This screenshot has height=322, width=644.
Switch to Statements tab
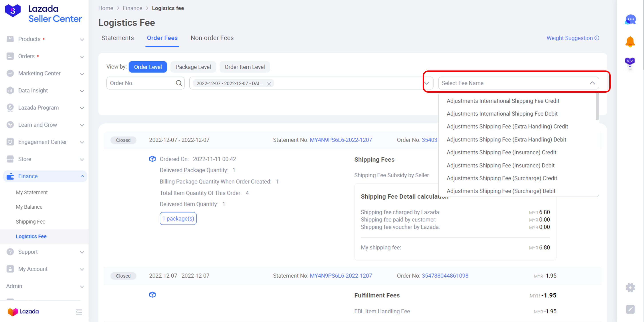click(116, 38)
